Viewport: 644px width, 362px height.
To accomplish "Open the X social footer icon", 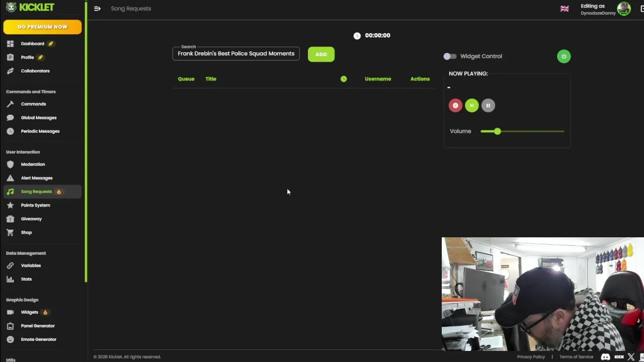I will tap(631, 357).
